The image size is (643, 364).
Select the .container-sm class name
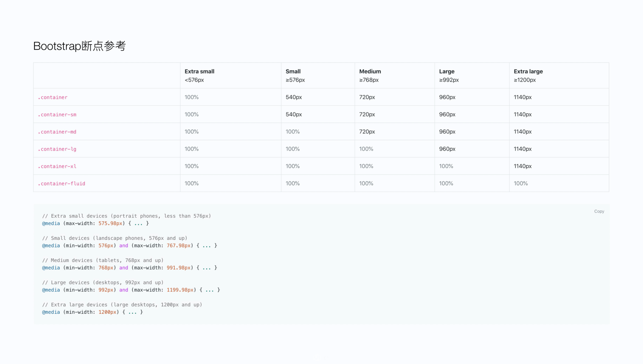tap(57, 115)
